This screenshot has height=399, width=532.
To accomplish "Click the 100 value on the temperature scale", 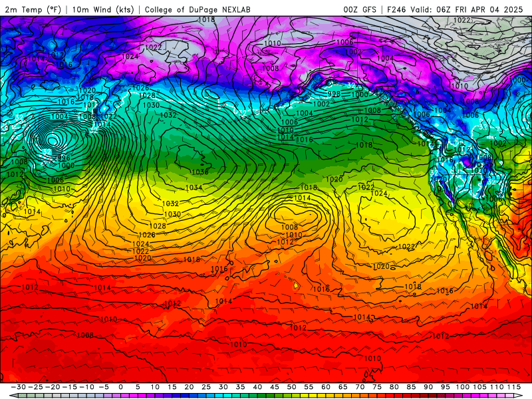I will [x=462, y=387].
